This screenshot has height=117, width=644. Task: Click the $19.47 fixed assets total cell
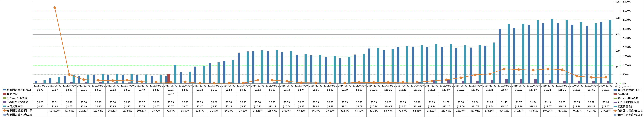[x=606, y=107]
